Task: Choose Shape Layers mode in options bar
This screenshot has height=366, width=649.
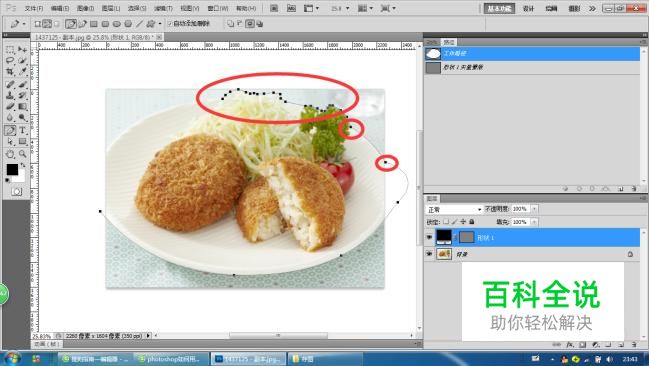Action: (37, 24)
